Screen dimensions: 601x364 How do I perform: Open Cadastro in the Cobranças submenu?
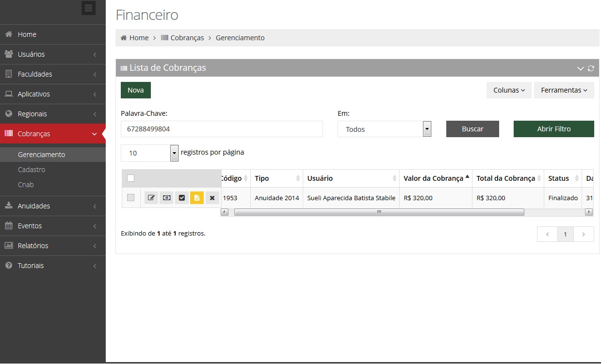[32, 170]
